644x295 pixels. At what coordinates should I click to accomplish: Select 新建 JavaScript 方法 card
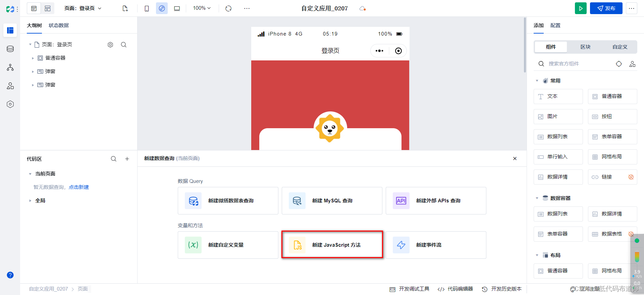[332, 245]
